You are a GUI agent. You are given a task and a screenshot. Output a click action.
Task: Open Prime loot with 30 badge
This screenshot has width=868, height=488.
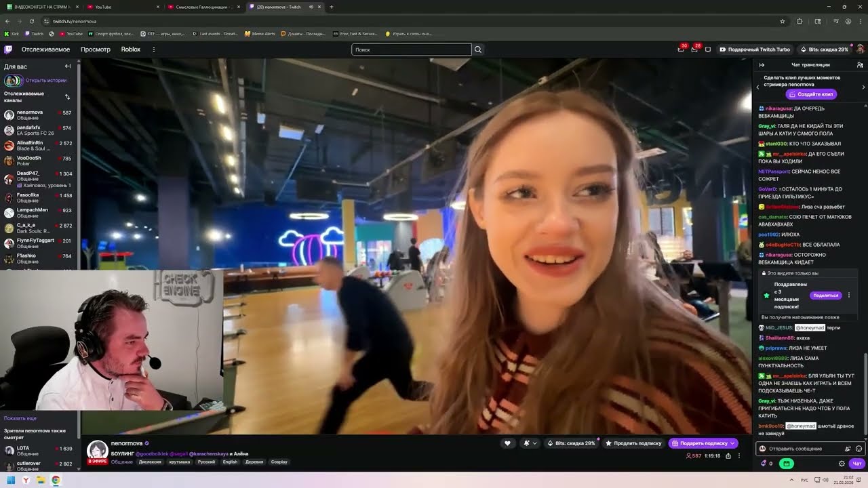(680, 49)
